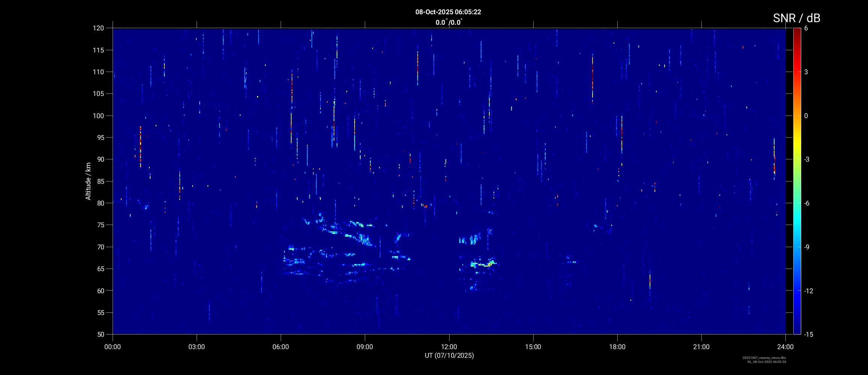This screenshot has height=375, width=868.
Task: Select the 06:00 time tick label
Action: [x=281, y=347]
